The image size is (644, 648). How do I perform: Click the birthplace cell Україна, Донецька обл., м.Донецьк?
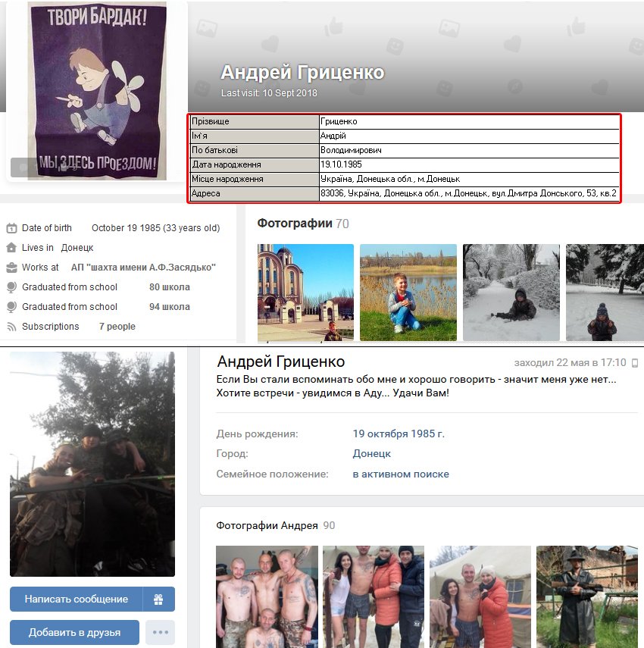point(470,179)
